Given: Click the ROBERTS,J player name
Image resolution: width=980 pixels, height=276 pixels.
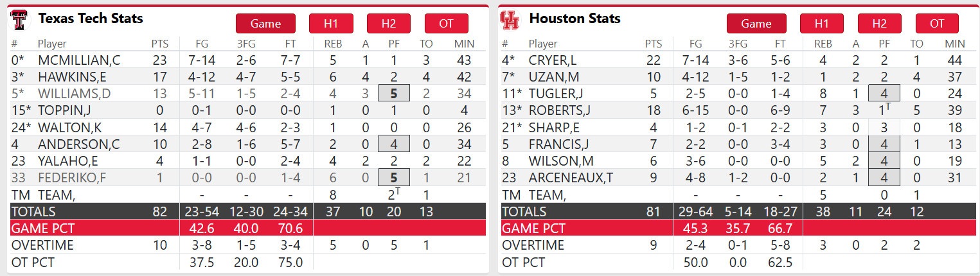Looking at the screenshot, I should 559,110.
